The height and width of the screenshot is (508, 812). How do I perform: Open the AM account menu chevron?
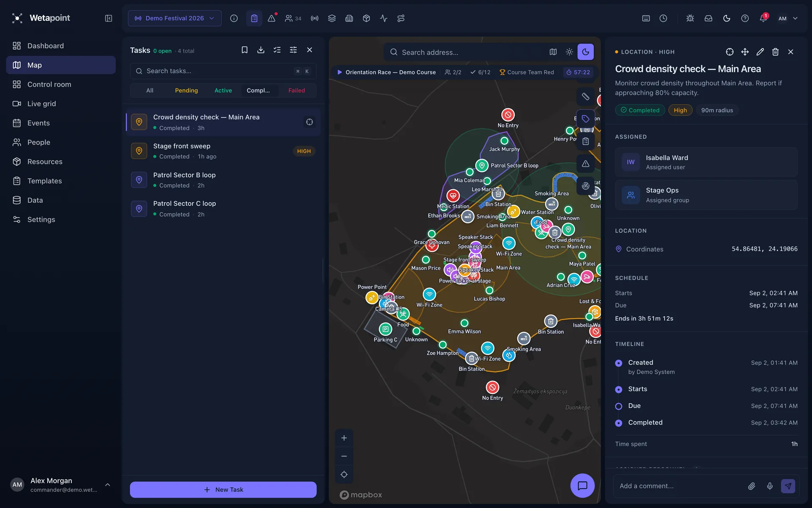click(x=795, y=18)
